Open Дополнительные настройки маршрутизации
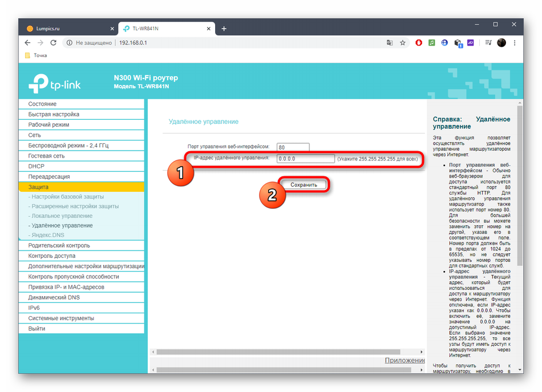The width and height of the screenshot is (542, 392). [81, 266]
